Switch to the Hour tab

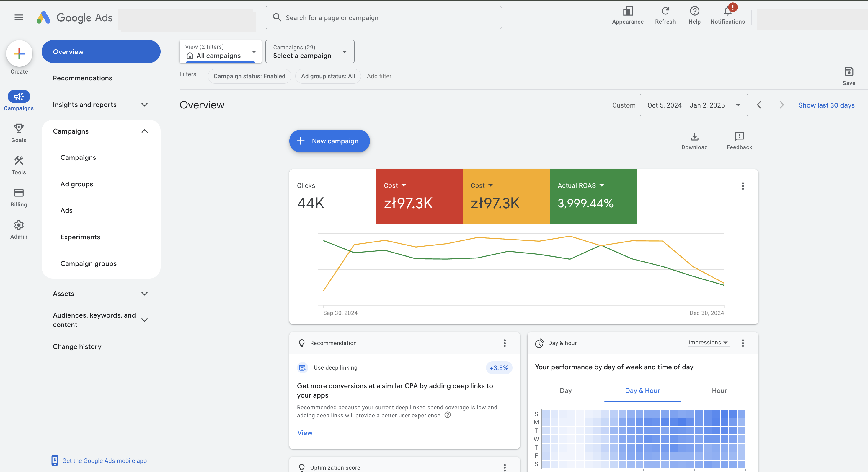point(719,391)
